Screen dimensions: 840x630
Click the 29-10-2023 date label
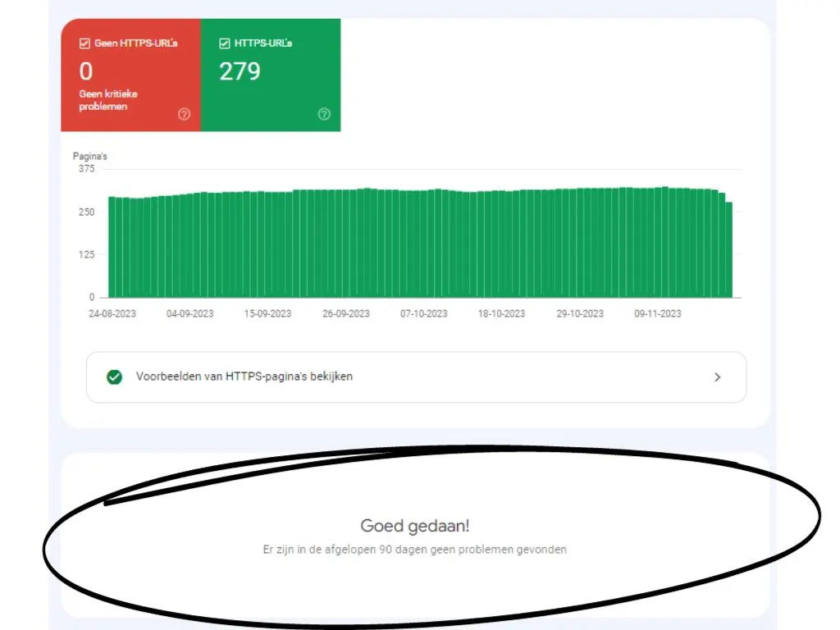[x=580, y=314]
